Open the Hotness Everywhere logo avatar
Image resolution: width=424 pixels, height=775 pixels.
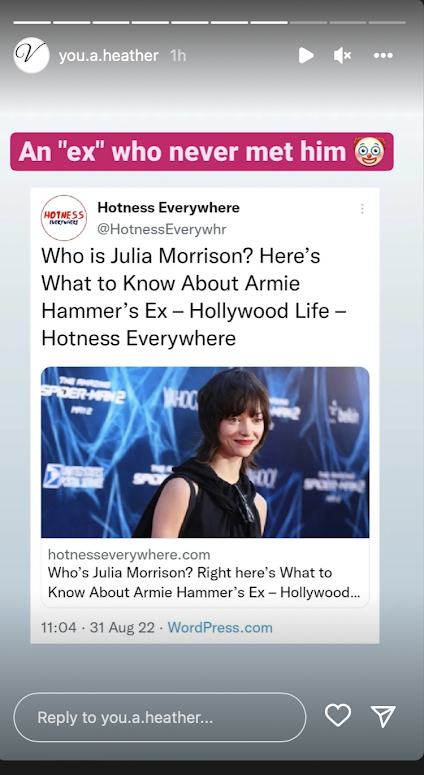64,218
